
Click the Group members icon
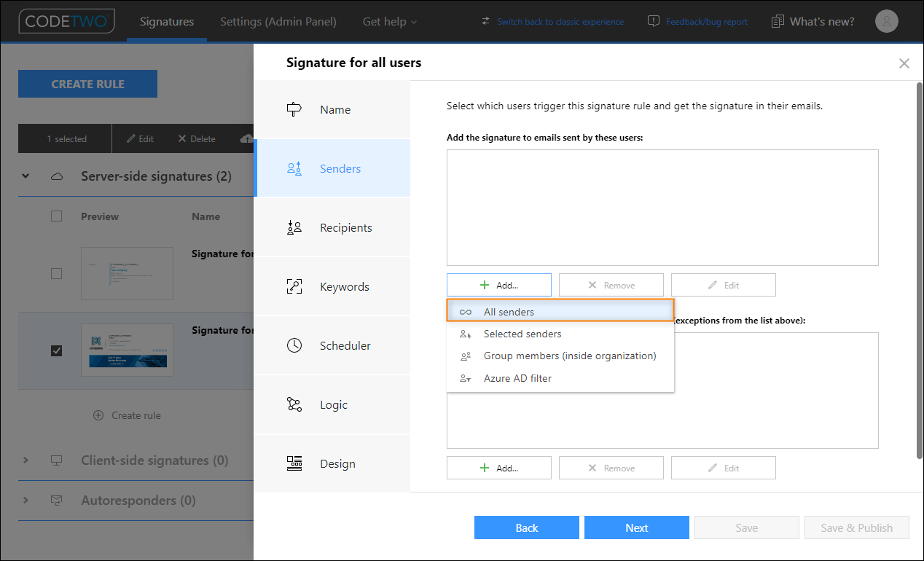coord(466,356)
